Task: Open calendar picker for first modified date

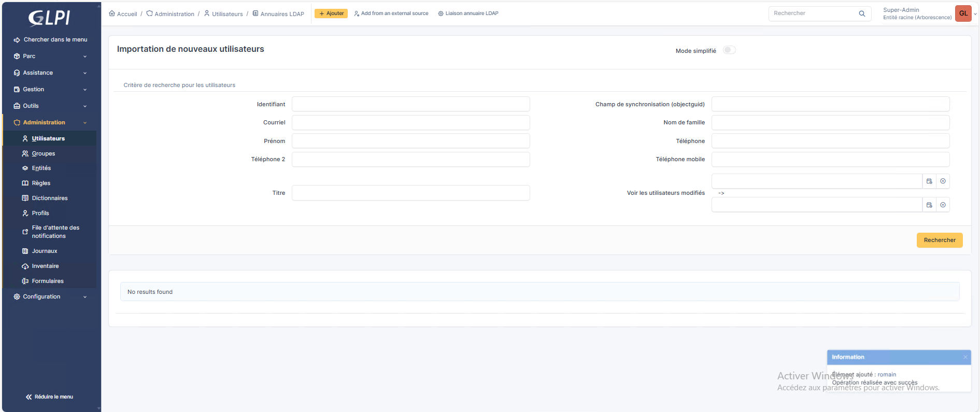Action: click(929, 181)
